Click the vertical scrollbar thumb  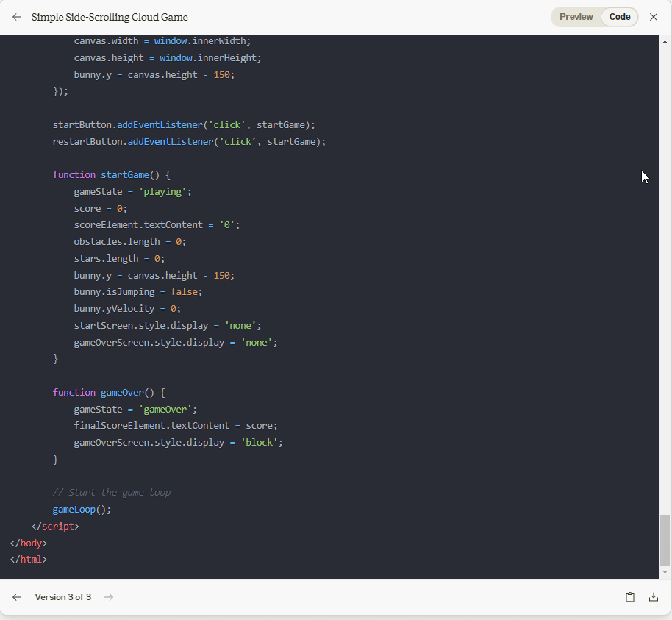click(665, 540)
